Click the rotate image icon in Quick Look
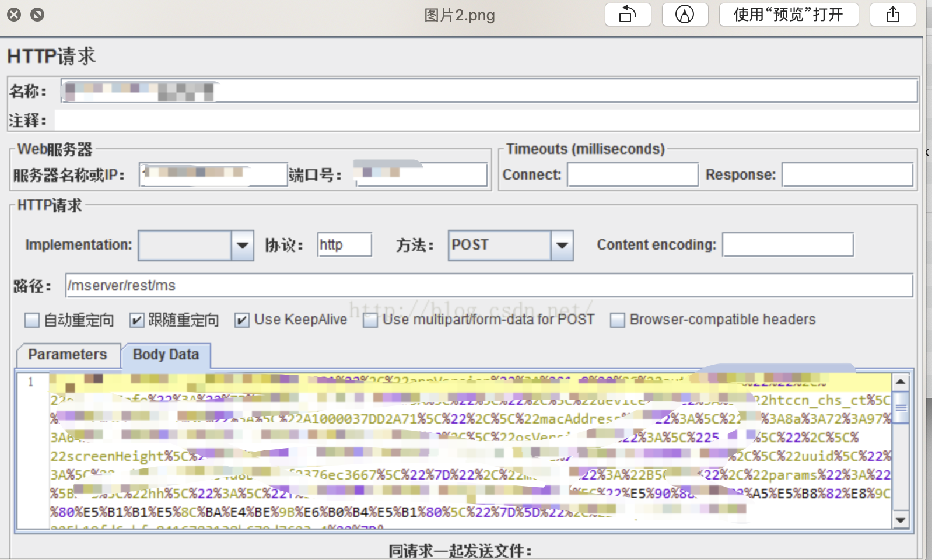Image resolution: width=932 pixels, height=560 pixels. 628,15
